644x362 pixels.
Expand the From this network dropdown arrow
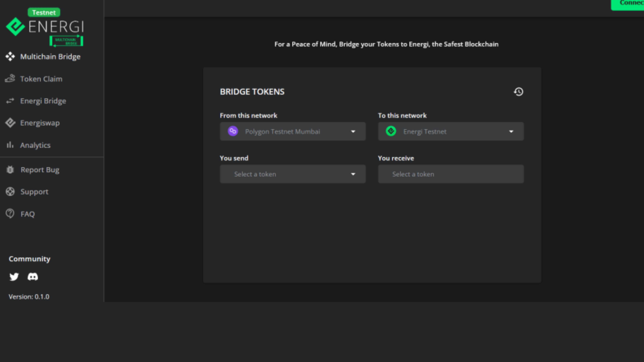(353, 132)
